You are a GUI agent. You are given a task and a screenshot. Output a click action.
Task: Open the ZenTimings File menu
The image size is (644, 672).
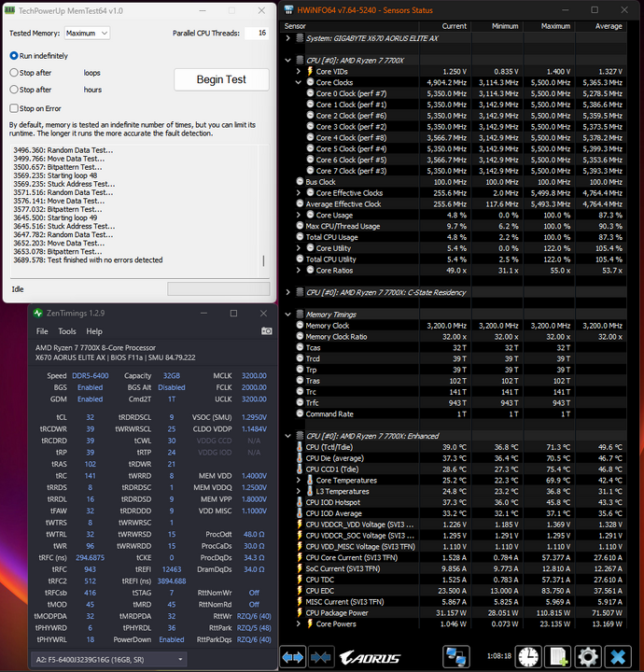(42, 331)
